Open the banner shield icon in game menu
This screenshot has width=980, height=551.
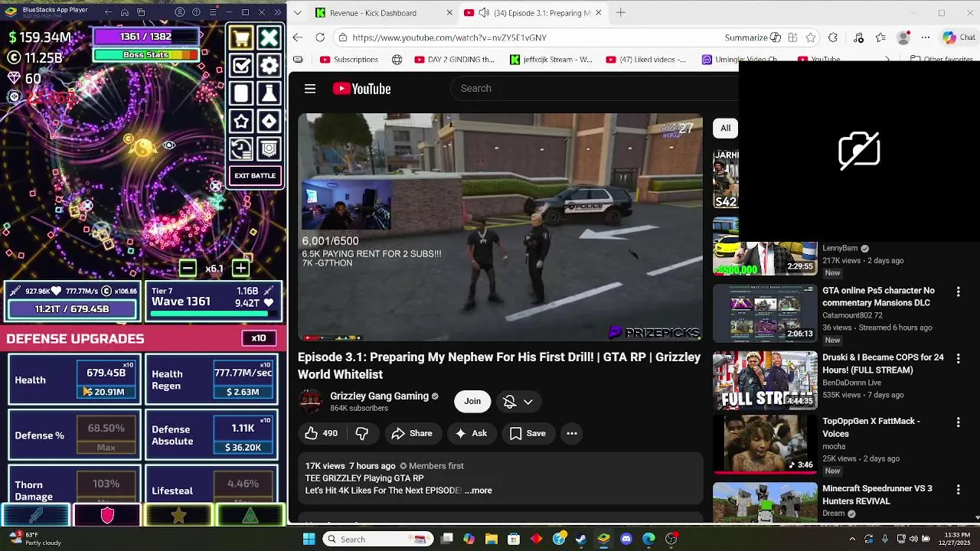(x=269, y=148)
